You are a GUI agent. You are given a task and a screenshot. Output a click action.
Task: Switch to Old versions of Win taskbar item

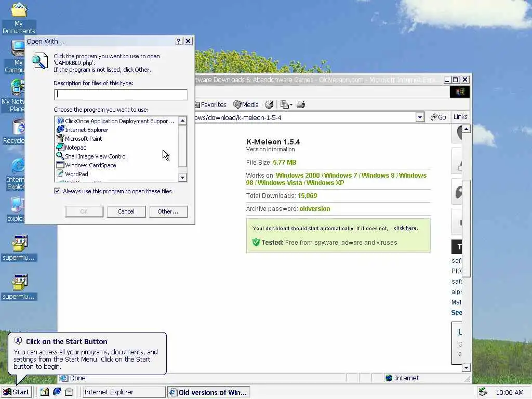(209, 392)
